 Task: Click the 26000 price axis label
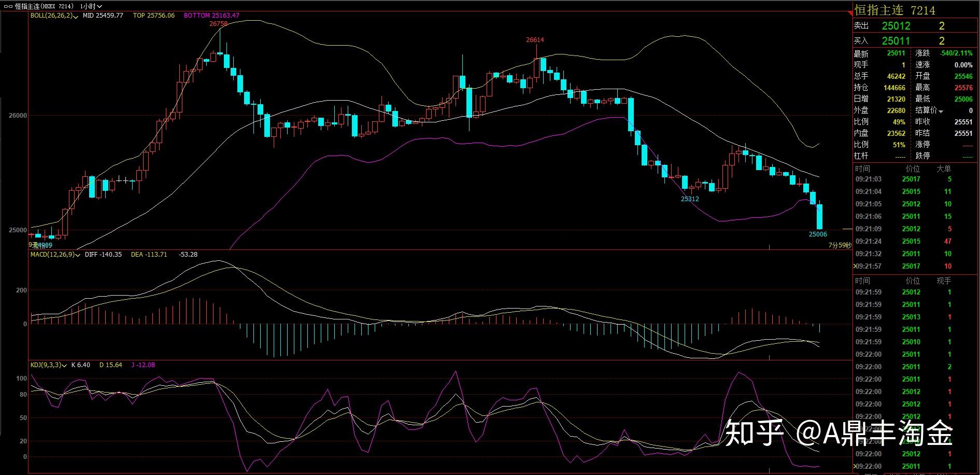tap(18, 116)
